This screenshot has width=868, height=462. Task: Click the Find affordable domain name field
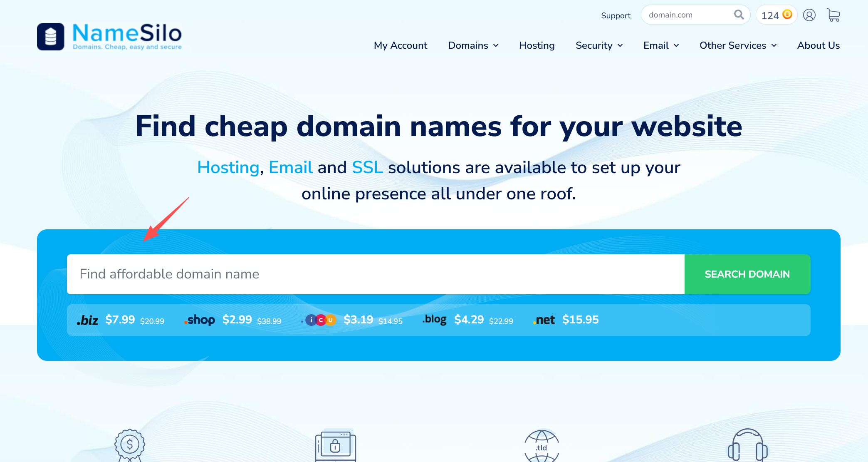374,274
